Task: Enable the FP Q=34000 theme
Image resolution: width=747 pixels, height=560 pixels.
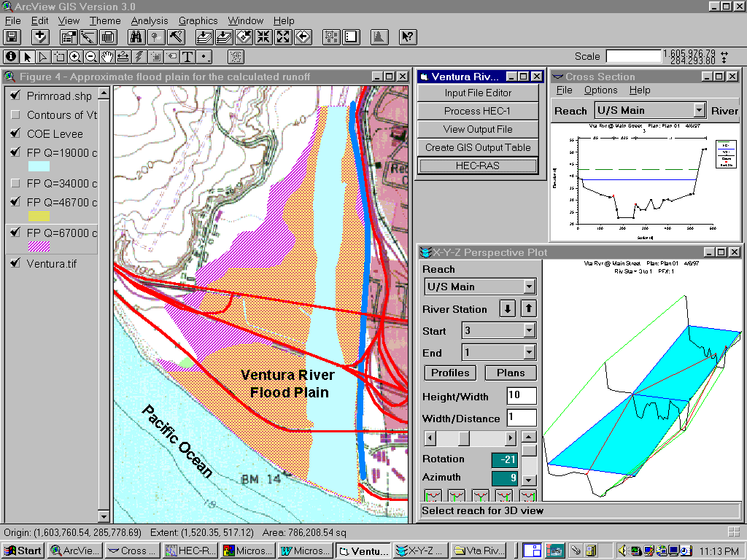Action: (x=15, y=183)
